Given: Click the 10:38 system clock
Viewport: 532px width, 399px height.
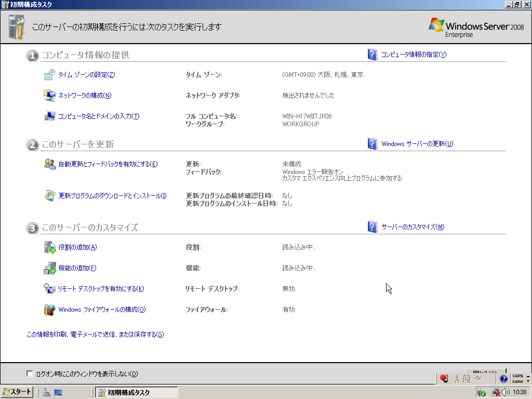Looking at the screenshot, I should coord(520,392).
